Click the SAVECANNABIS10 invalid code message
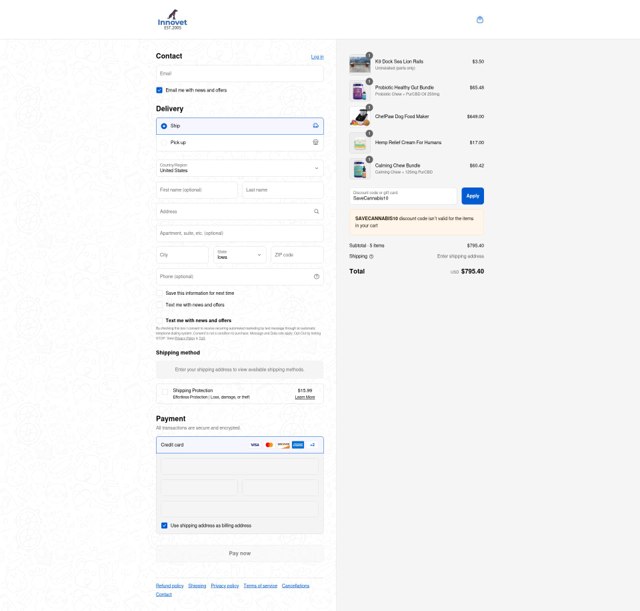 [416, 222]
